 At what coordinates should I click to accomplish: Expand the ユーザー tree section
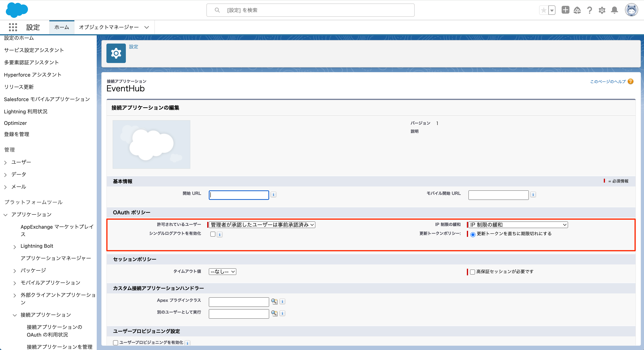(5, 163)
